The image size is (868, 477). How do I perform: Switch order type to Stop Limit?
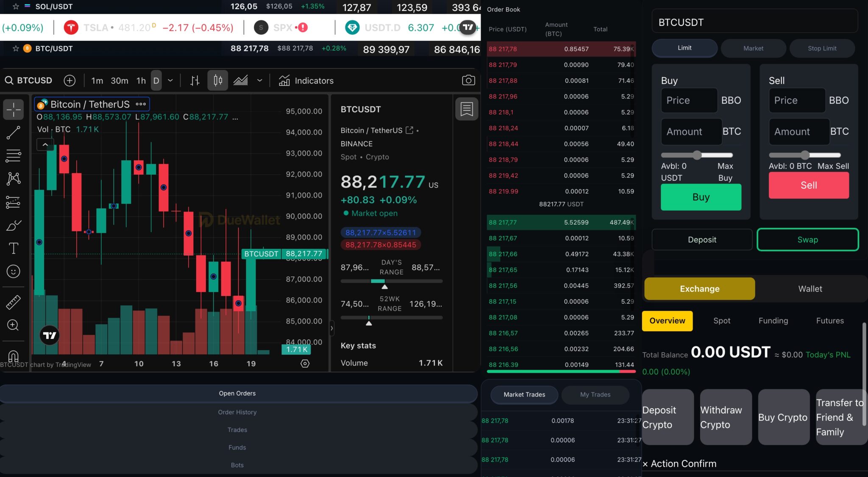(822, 48)
